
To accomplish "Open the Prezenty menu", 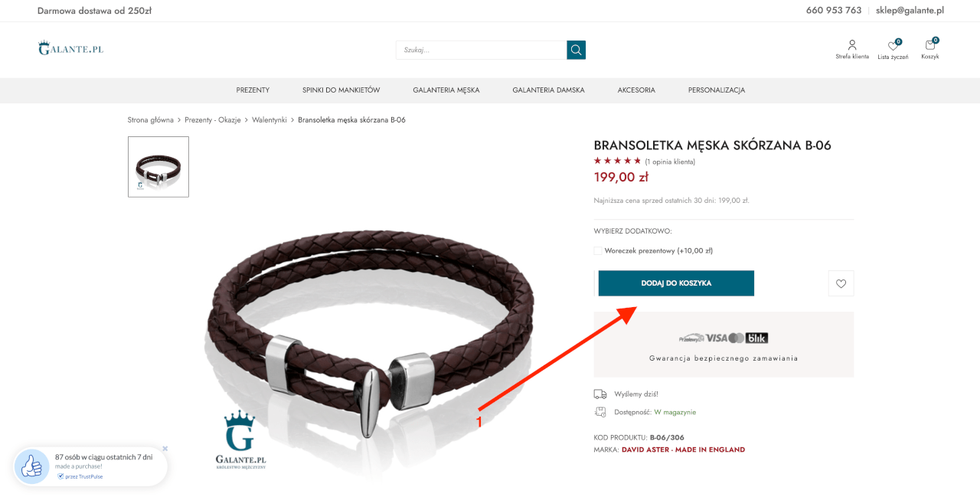I will pyautogui.click(x=253, y=90).
